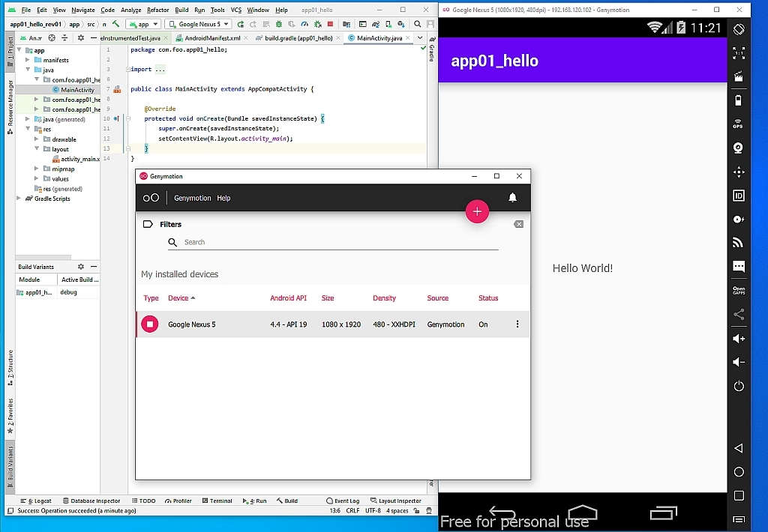Open the VCS menu
Viewport: 768px width, 532px height.
236,10
